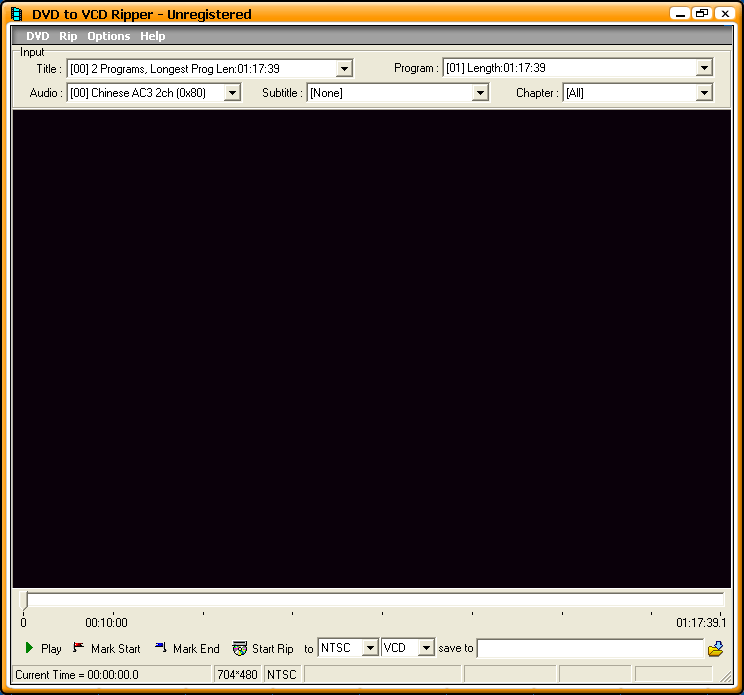Click the NTSC status bar cell
The width and height of the screenshot is (744, 695).
tap(282, 675)
